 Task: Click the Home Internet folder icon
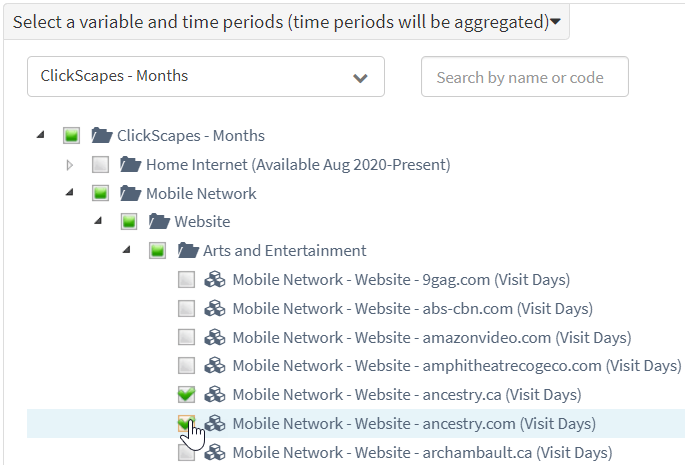(x=131, y=164)
